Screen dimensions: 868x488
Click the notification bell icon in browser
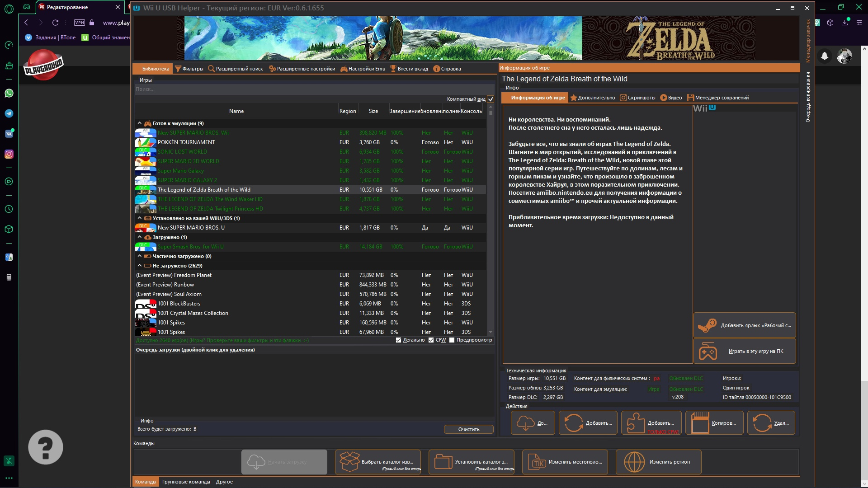pyautogui.click(x=825, y=56)
